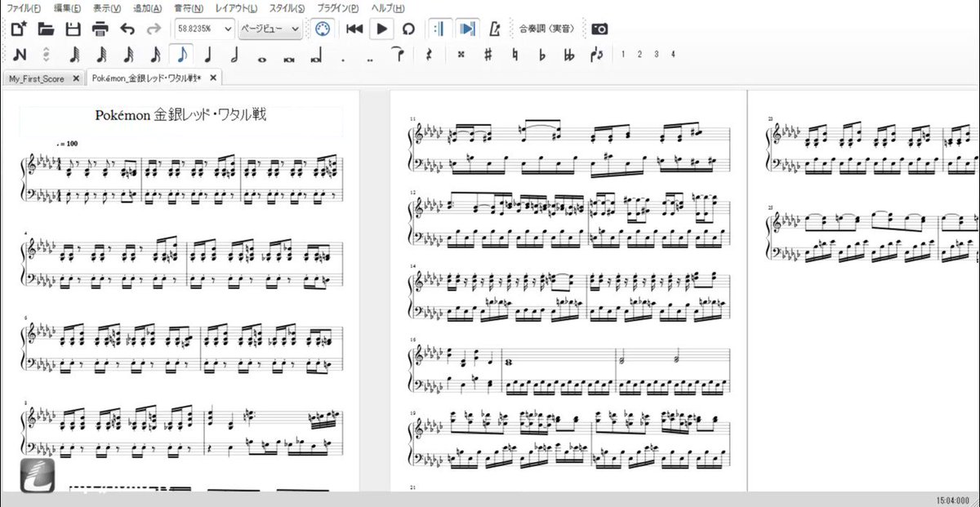Open the zoom level dropdown 58.8235%
The width and height of the screenshot is (980, 507).
tap(204, 29)
